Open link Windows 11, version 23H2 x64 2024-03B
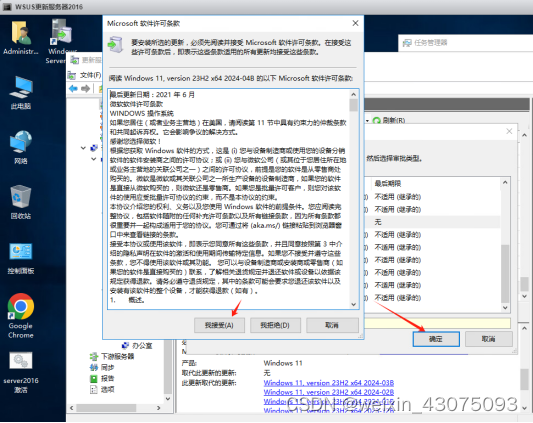 coord(329,383)
